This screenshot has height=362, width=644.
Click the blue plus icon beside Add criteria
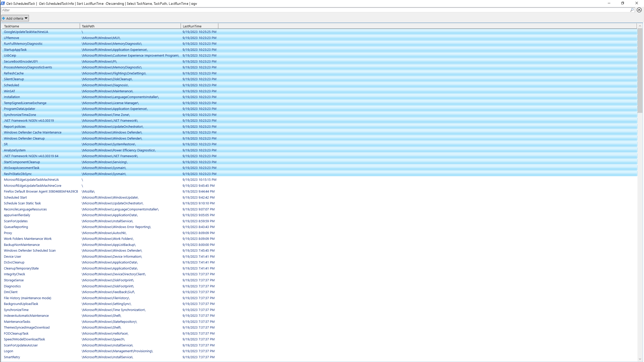pos(4,18)
